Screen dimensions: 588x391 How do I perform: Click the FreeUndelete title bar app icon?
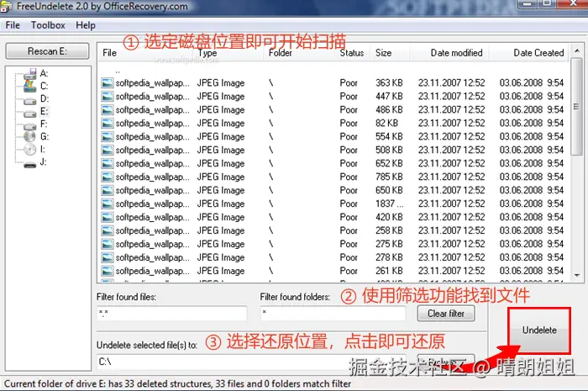pyautogui.click(x=6, y=7)
